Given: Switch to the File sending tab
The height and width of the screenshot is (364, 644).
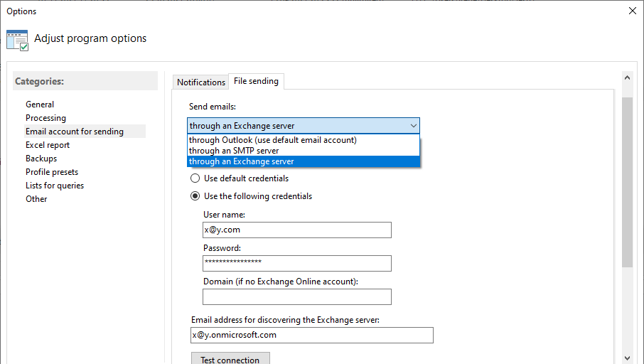Looking at the screenshot, I should pyautogui.click(x=256, y=81).
